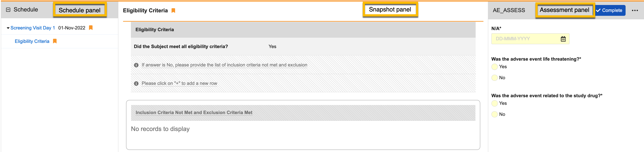Click Inclusion Criteria Not Met table header
Image resolution: width=644 pixels, height=152 pixels.
tap(194, 113)
